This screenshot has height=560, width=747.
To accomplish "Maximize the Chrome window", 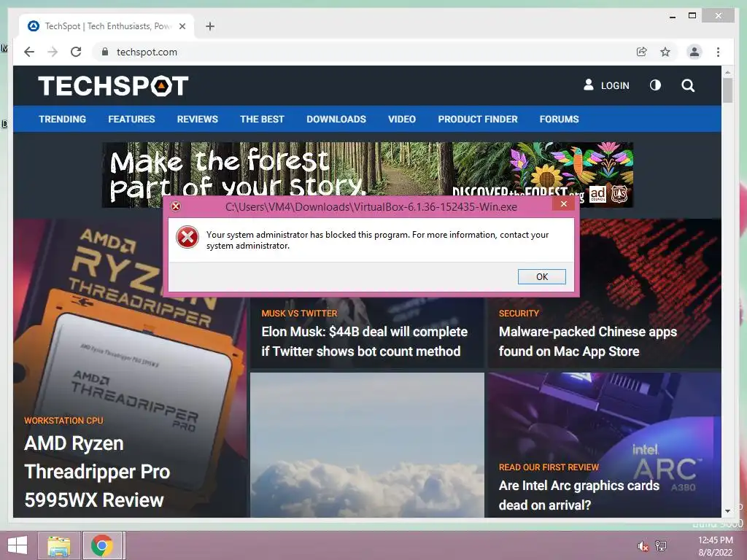I will coord(692,16).
